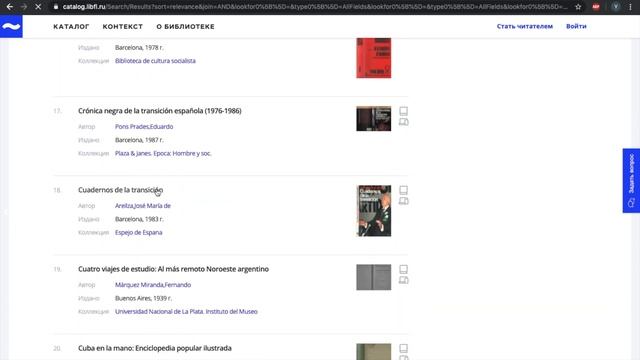Click the browser address bar URL
The image size is (640, 360).
[314, 7]
